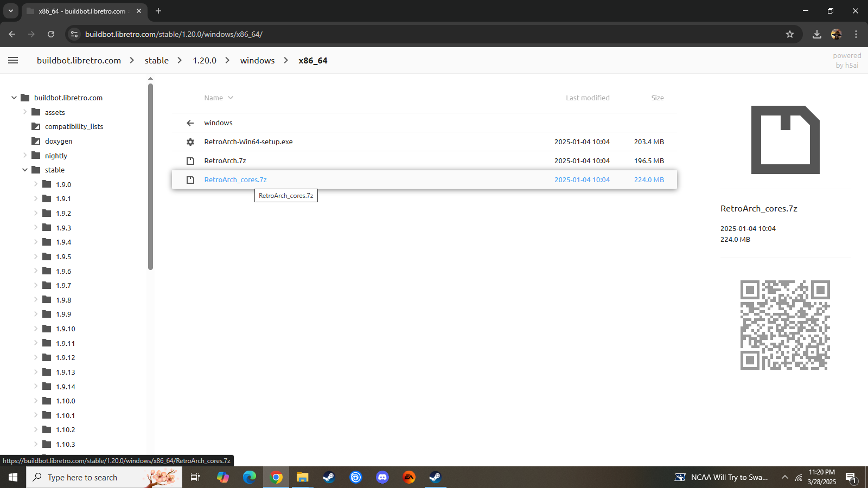Expand the 1.9.0 folder in the tree
Image resolution: width=868 pixels, height=488 pixels.
[x=36, y=184]
